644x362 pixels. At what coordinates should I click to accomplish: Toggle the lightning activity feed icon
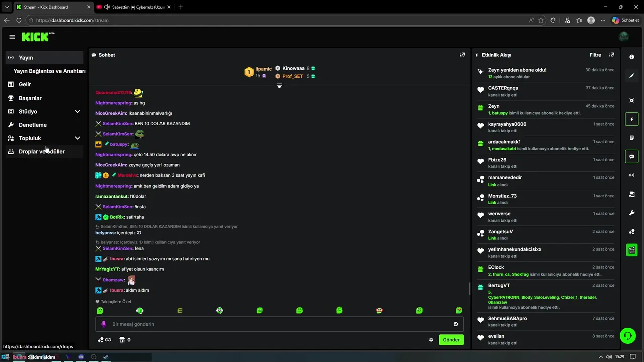(632, 119)
